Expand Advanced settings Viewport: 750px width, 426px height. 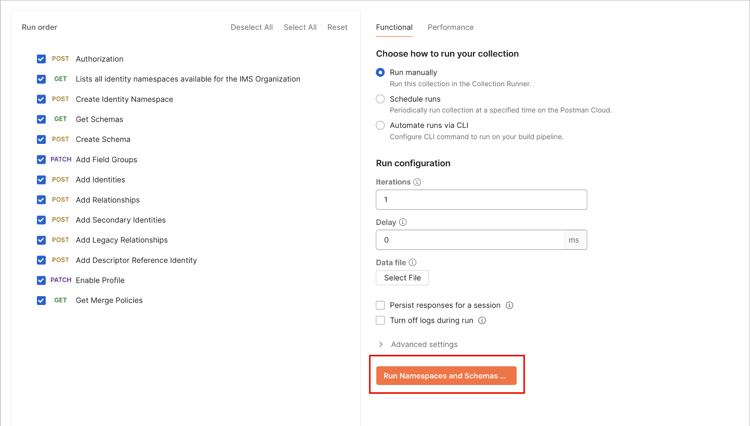(418, 344)
